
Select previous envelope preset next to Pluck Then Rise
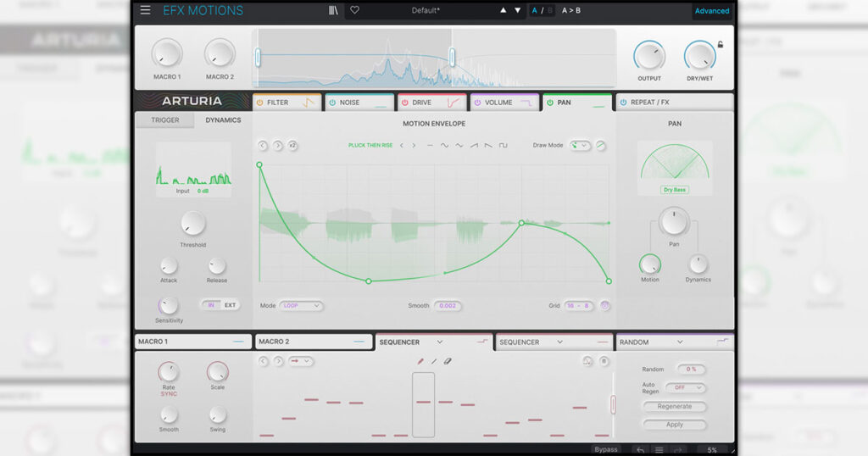coord(402,146)
